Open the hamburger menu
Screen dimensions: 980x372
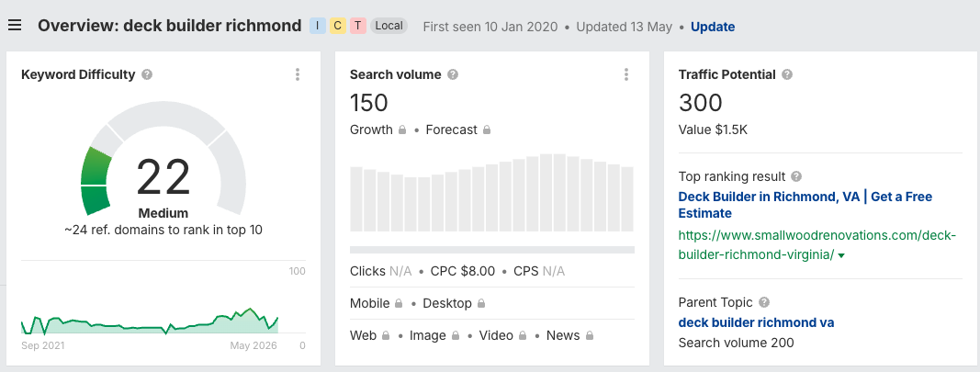click(15, 26)
